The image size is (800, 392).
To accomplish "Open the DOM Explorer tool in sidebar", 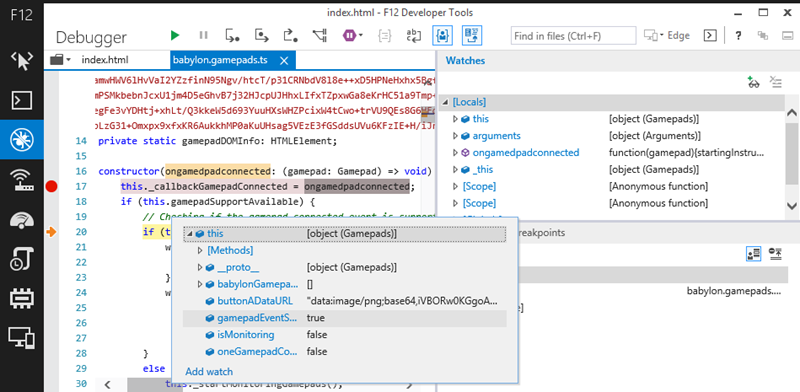I will tap(22, 62).
